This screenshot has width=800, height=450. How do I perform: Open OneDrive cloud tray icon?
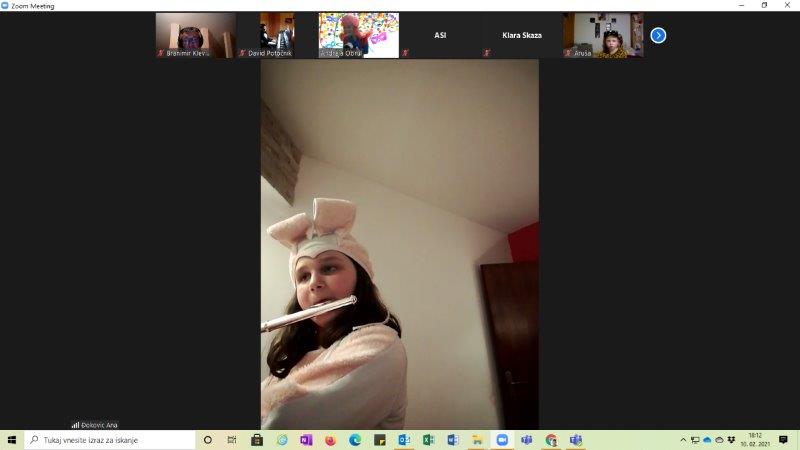click(707, 440)
